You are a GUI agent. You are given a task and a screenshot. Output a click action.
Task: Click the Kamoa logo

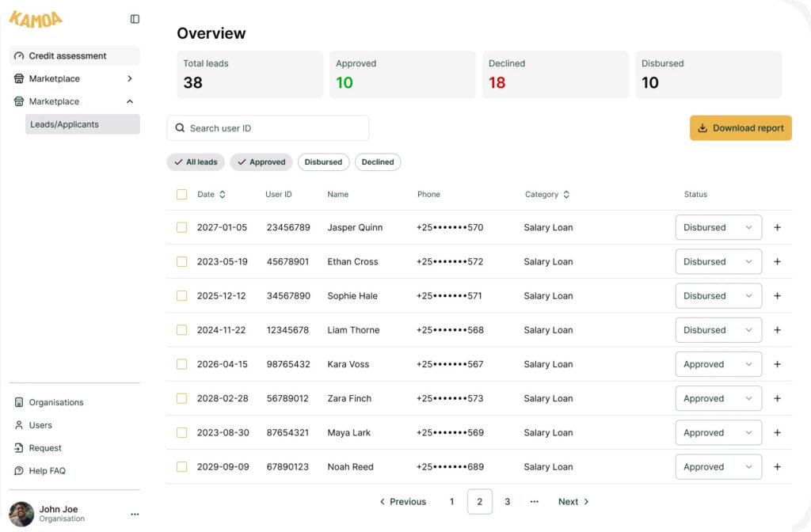[36, 19]
